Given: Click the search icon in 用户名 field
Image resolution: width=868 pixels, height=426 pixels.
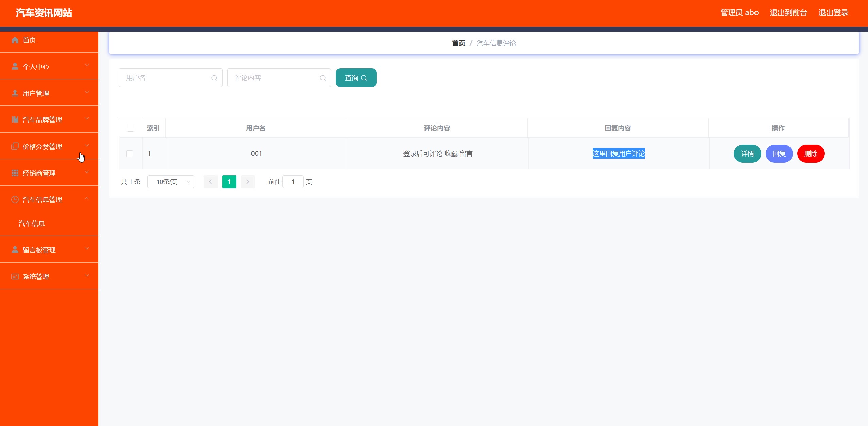Looking at the screenshot, I should click(x=214, y=78).
